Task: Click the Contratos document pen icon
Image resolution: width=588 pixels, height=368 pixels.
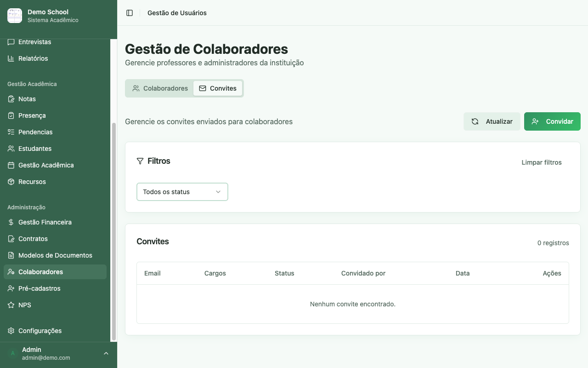Action: (11, 239)
